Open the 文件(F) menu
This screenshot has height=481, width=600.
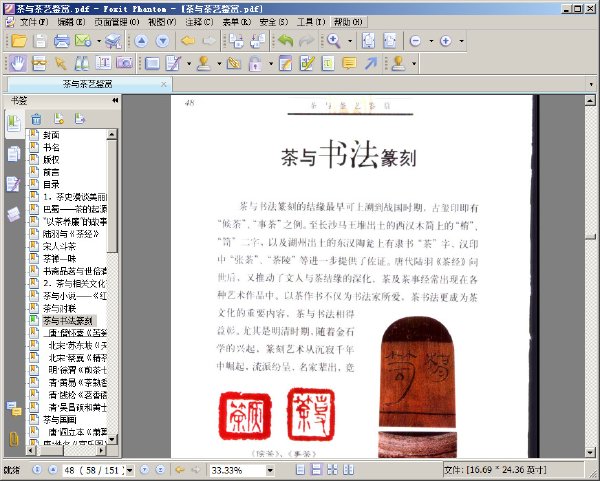coord(34,22)
